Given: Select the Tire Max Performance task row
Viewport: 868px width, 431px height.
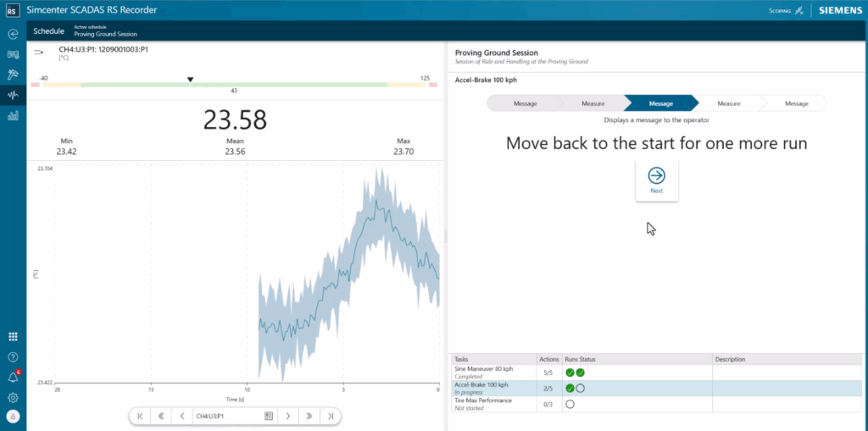Looking at the screenshot, I should [x=493, y=404].
